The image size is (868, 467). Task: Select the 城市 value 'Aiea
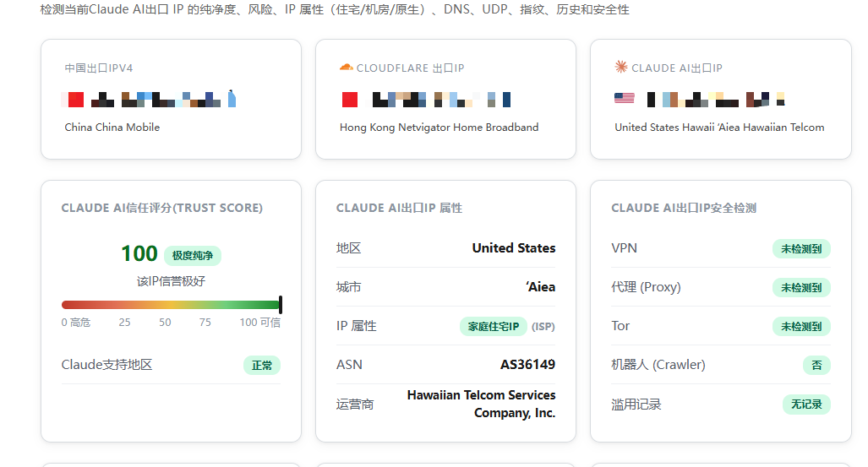coord(540,286)
